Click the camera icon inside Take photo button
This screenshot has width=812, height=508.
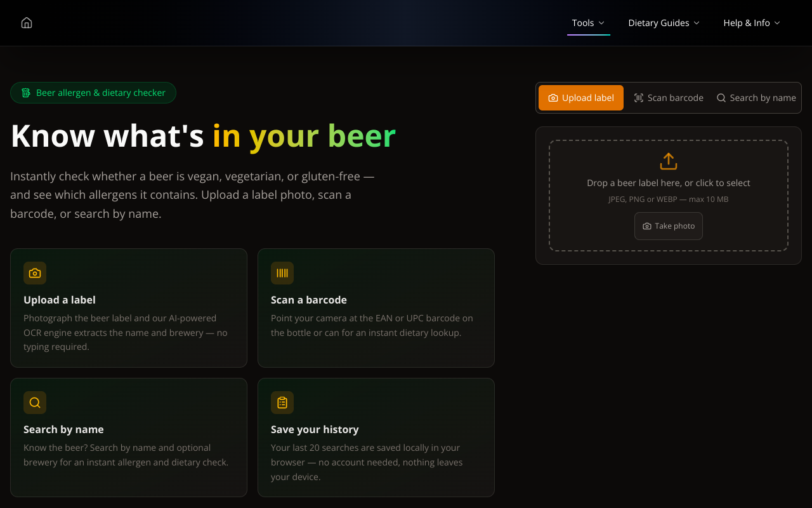tap(647, 226)
